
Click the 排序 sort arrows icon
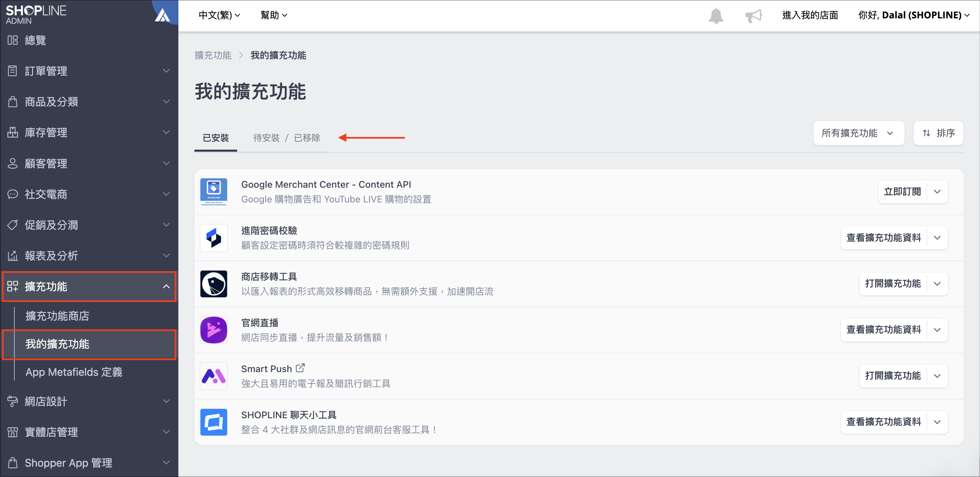[926, 133]
